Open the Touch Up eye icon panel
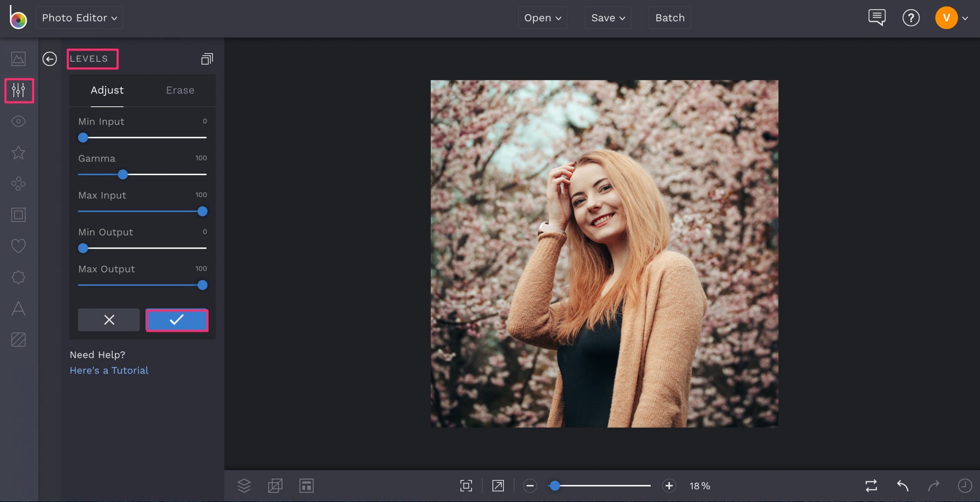 (x=18, y=121)
